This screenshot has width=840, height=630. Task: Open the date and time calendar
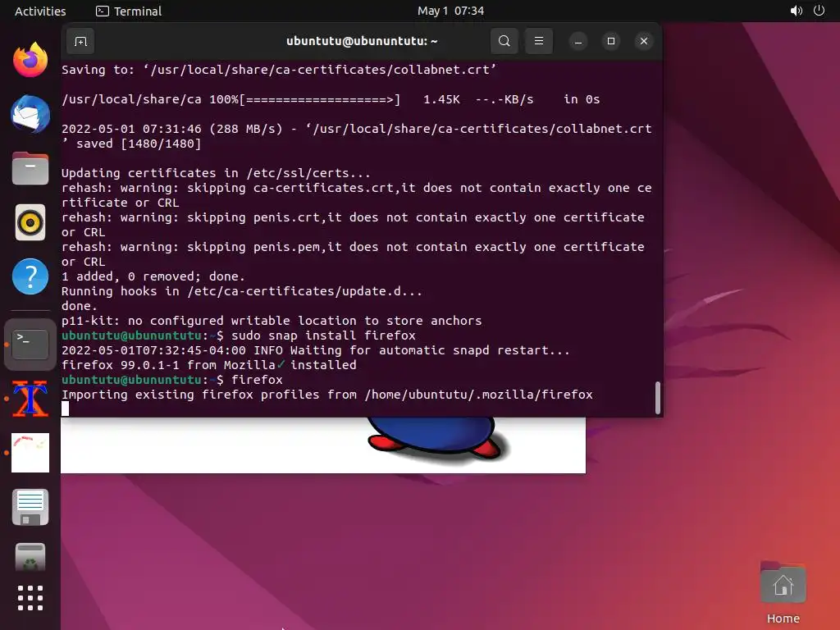[x=450, y=11]
